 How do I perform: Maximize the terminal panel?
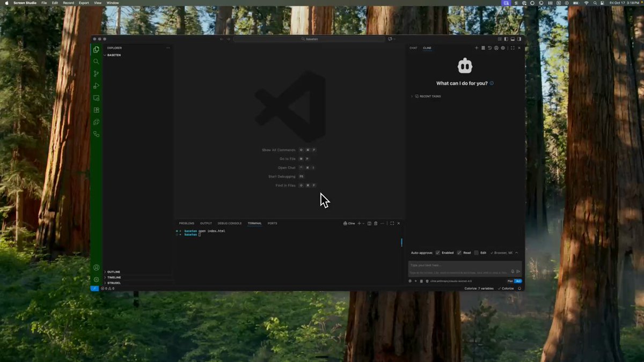pos(392,223)
